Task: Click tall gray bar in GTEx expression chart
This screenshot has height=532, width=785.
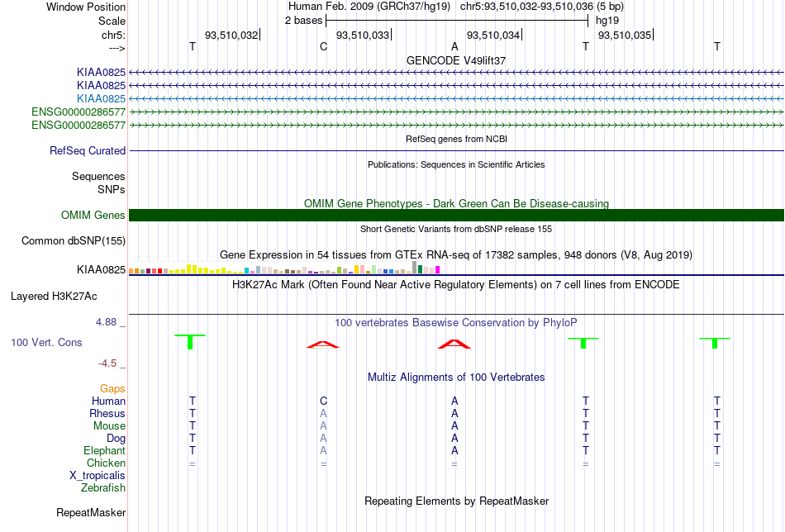Action: tap(414, 268)
